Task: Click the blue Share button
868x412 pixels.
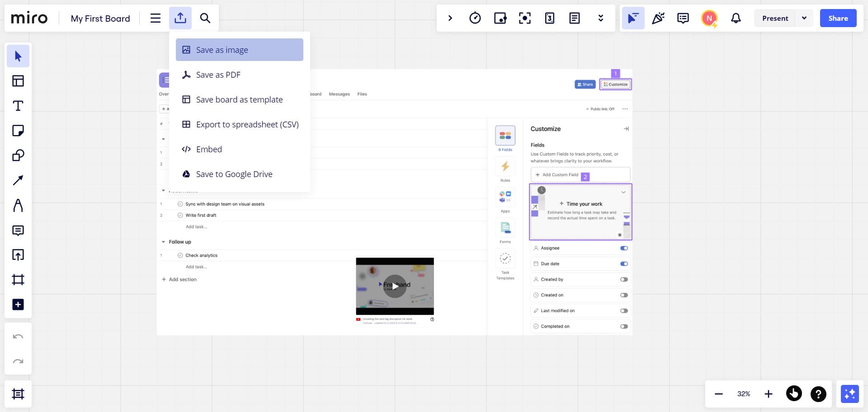Action: tap(838, 18)
